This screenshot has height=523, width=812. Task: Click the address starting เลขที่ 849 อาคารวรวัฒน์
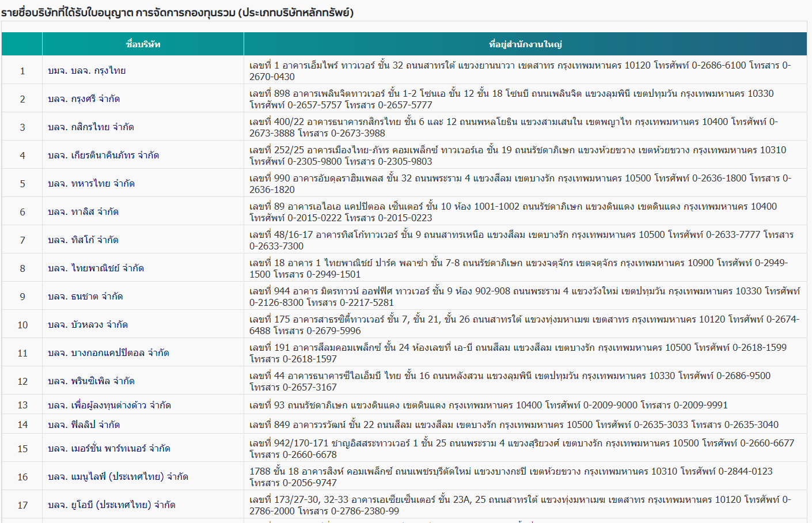coord(514,425)
